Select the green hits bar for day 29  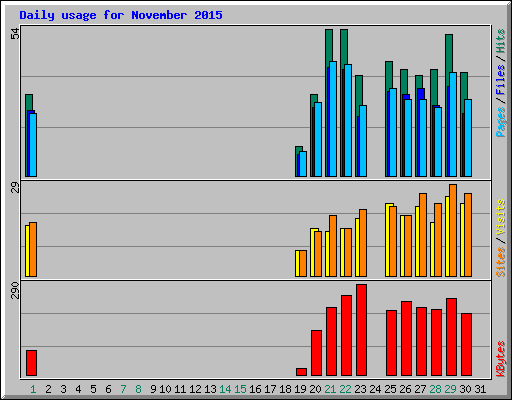click(x=449, y=52)
